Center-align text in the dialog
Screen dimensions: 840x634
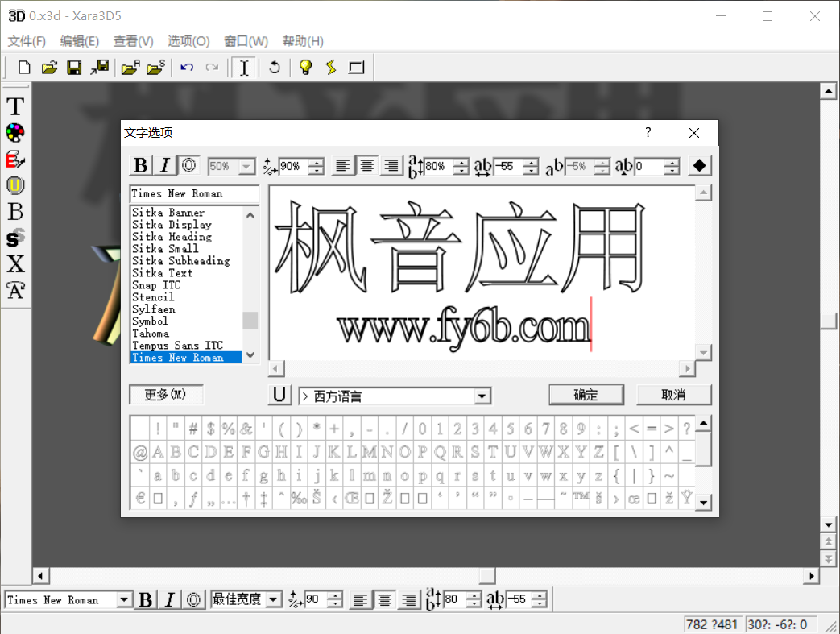pos(367,166)
